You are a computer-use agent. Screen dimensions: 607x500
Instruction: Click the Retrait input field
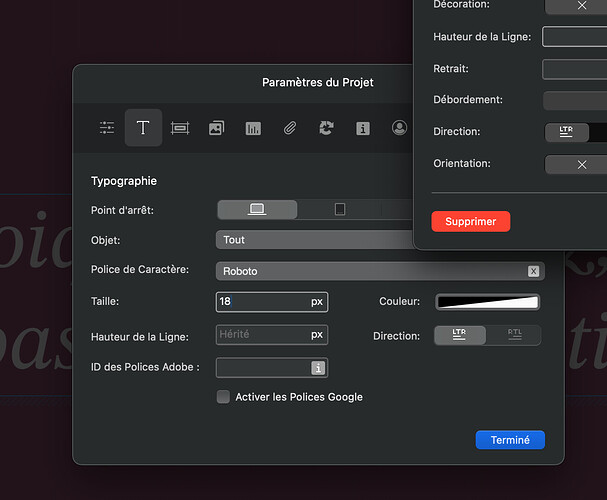(574, 69)
